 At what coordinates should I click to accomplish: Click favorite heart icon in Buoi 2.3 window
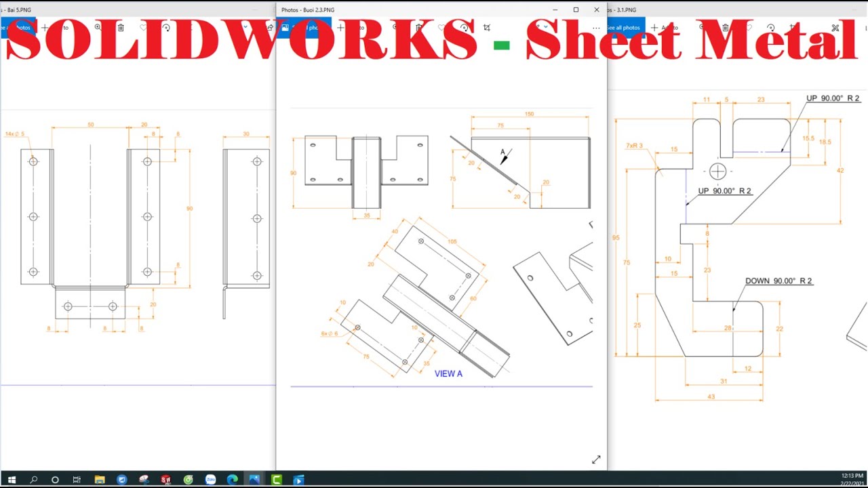pos(441,28)
